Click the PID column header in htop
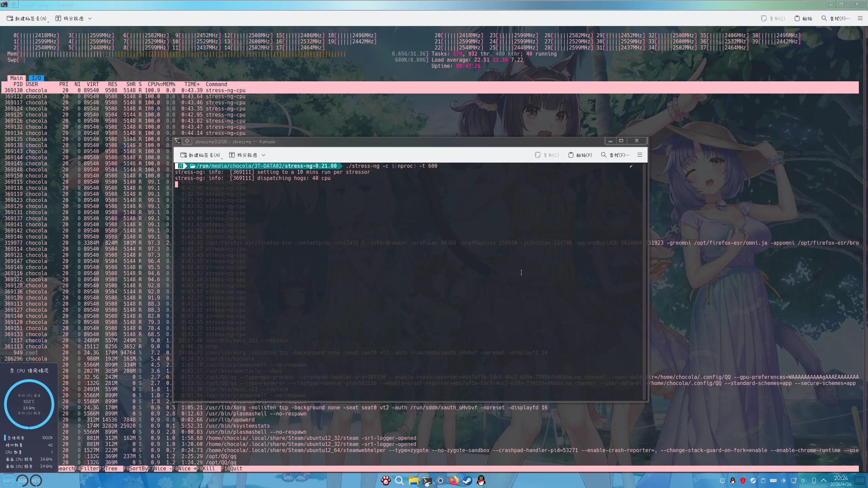This screenshot has width=868, height=488. pos(18,84)
